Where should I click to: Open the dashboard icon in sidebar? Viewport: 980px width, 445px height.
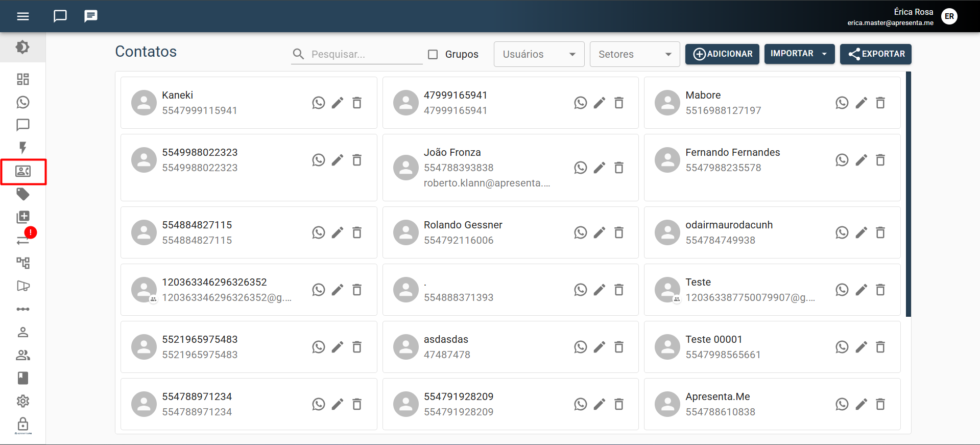(x=23, y=79)
